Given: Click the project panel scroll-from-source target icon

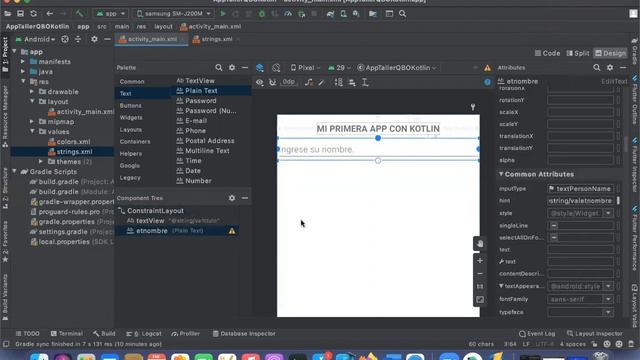Looking at the screenshot, I should 64,39.
